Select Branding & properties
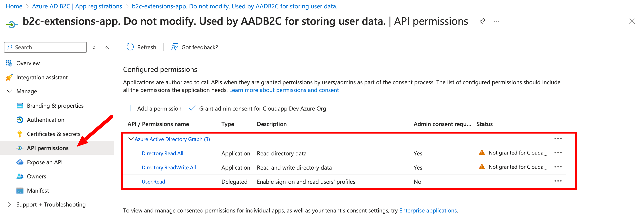 click(x=55, y=105)
